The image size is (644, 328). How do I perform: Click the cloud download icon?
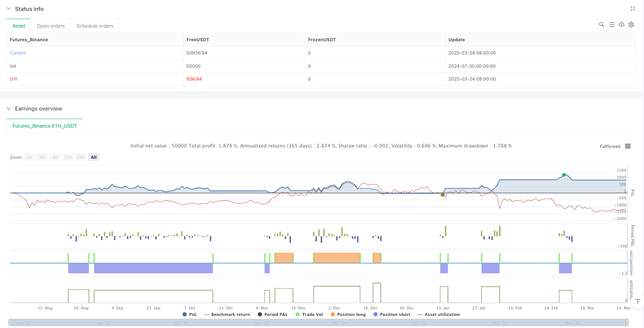[x=621, y=25]
